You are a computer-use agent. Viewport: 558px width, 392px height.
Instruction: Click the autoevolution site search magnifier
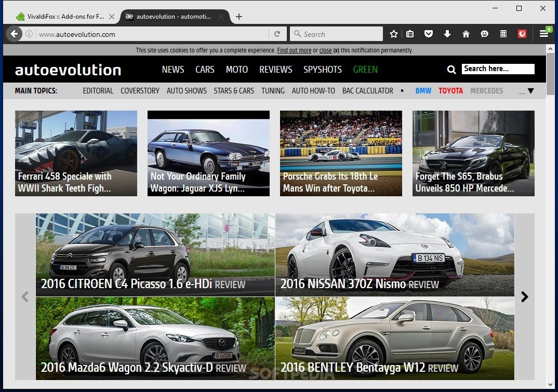click(x=451, y=70)
